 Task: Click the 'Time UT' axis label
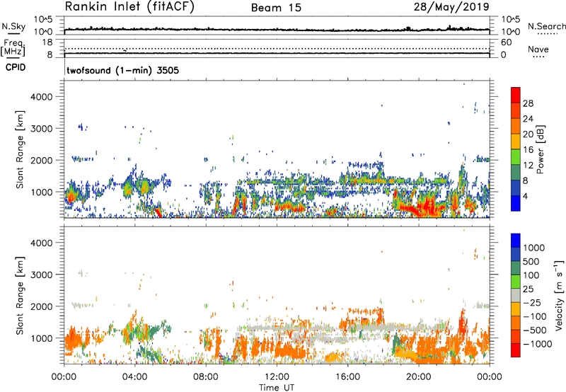(277, 388)
